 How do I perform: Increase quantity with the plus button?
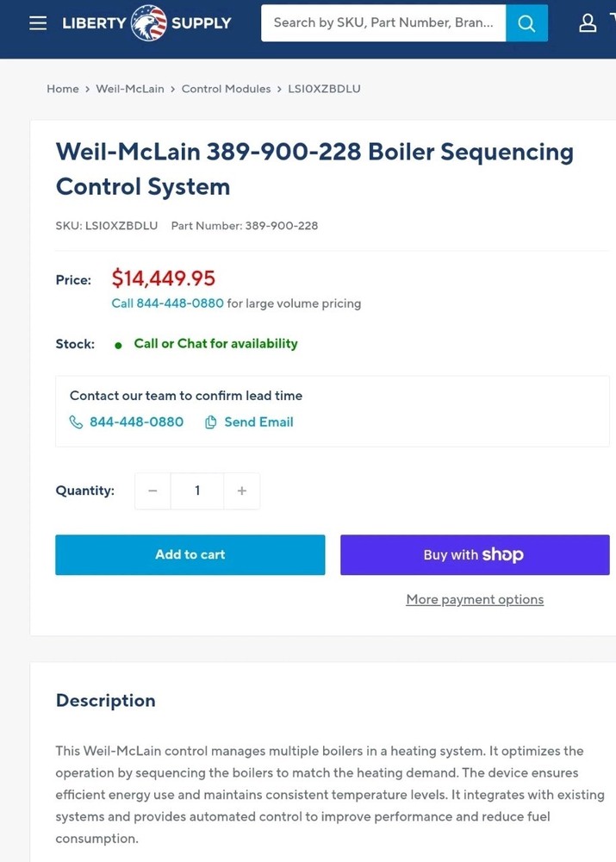pyautogui.click(x=242, y=490)
